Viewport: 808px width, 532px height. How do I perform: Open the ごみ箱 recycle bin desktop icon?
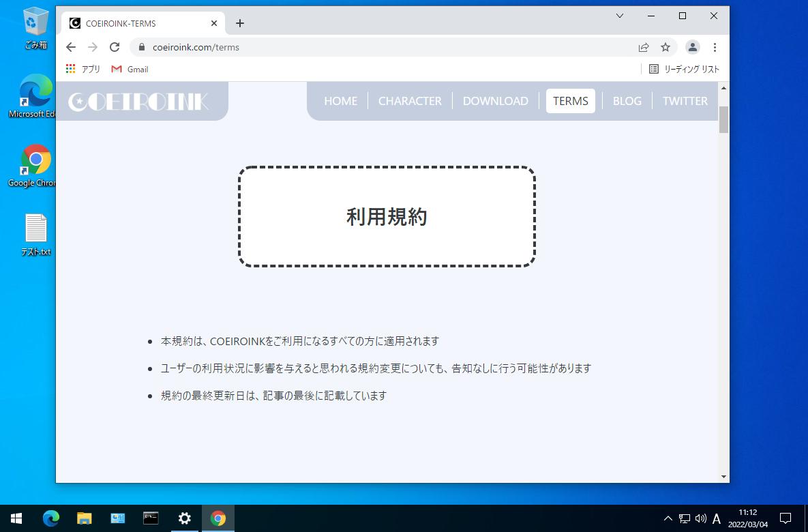pyautogui.click(x=35, y=29)
